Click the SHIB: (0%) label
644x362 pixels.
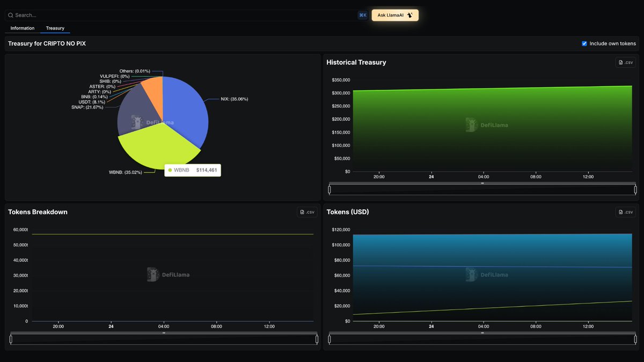point(110,81)
